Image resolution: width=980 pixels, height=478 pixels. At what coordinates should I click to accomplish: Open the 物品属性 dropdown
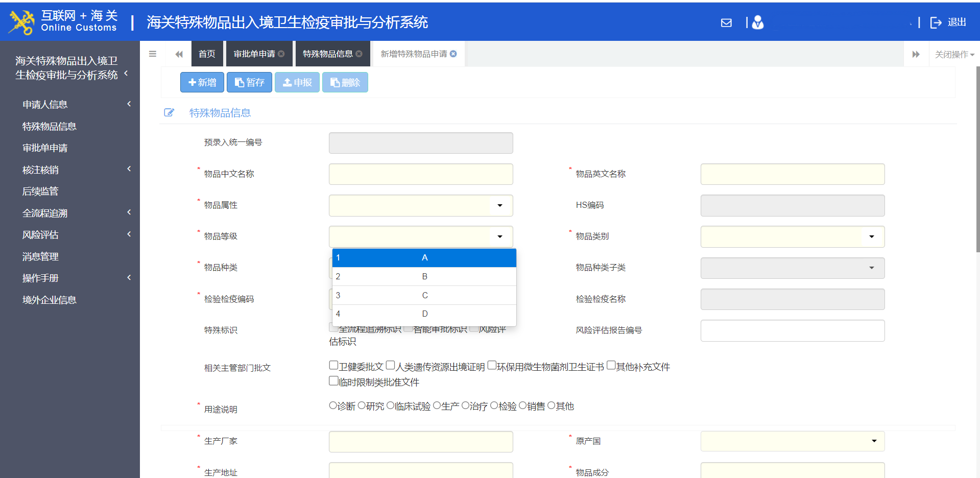[499, 205]
